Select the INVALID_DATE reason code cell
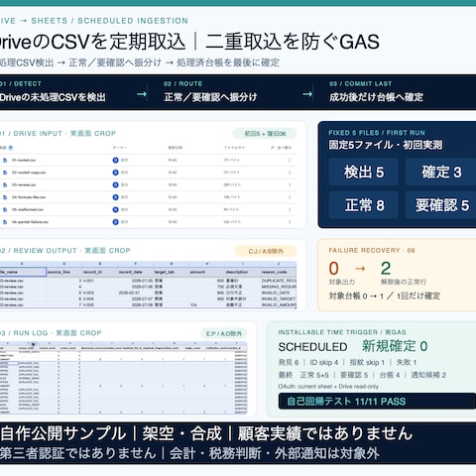476x476 pixels. [x=279, y=293]
